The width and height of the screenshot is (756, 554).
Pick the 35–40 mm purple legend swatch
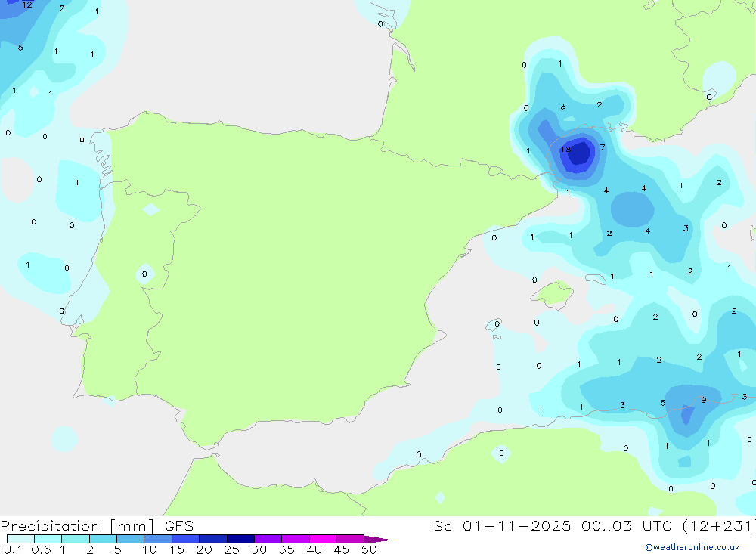[295, 539]
